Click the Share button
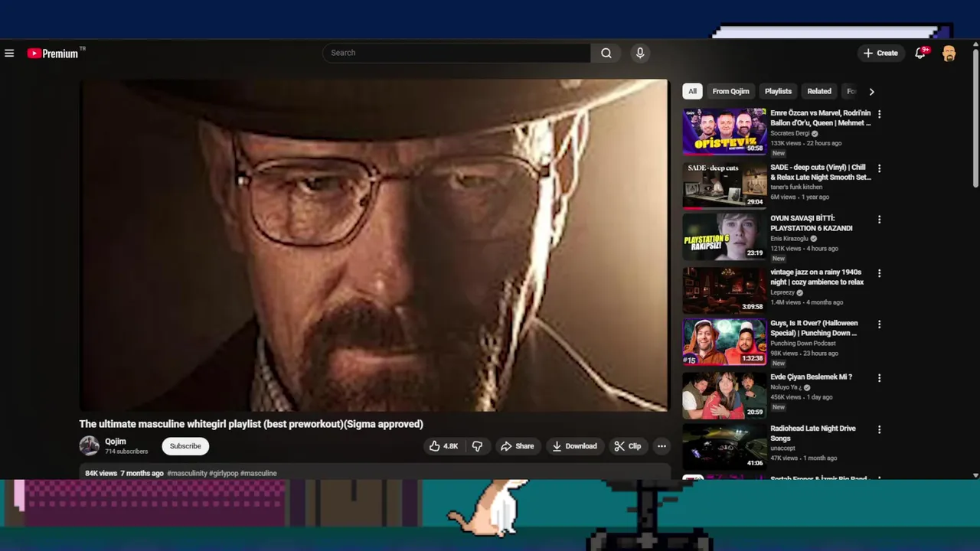Viewport: 980px width, 551px height. (x=517, y=446)
